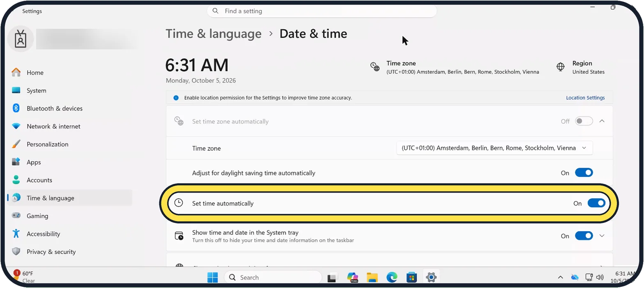The image size is (644, 288).
Task: Click the Network wifi icon
Action: pyautogui.click(x=16, y=126)
